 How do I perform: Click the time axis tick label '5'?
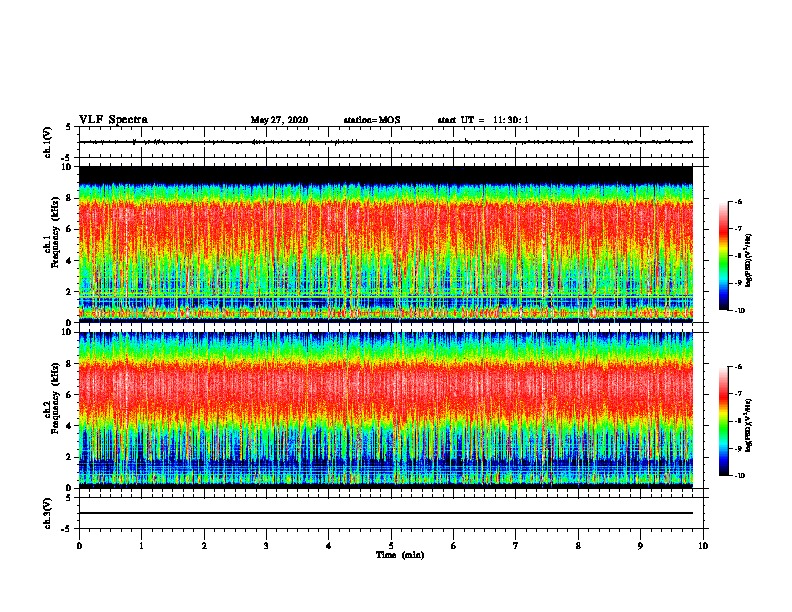pos(391,546)
